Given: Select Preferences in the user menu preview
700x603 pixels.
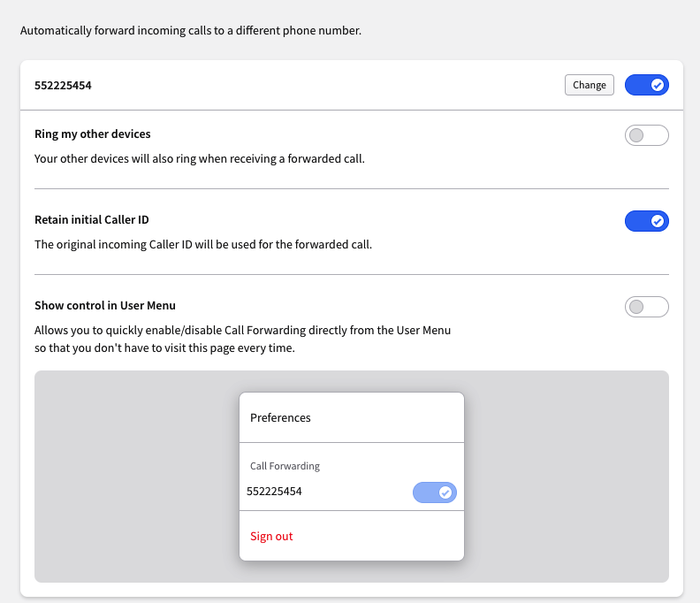Looking at the screenshot, I should tap(280, 417).
